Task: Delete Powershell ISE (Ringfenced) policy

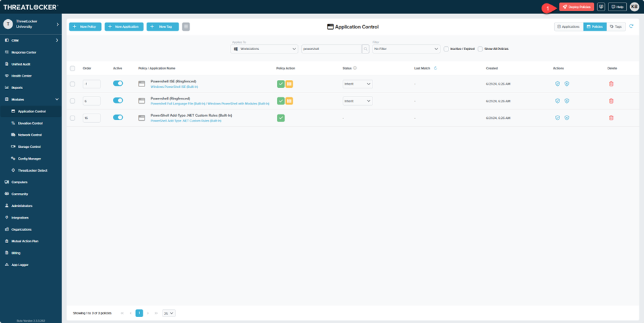Action: click(x=611, y=84)
